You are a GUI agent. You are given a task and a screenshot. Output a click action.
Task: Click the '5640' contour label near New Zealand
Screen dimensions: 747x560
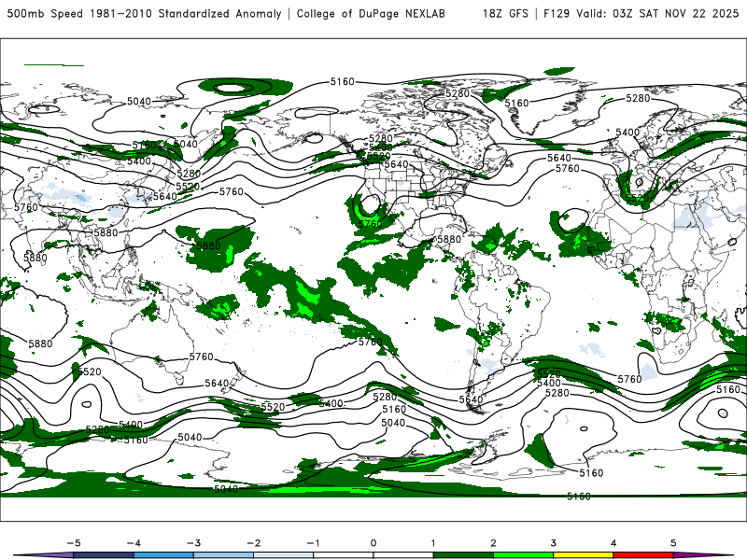(217, 384)
